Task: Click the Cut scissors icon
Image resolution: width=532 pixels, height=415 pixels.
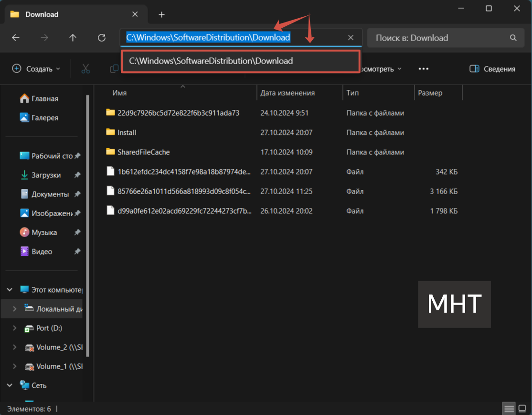Action: (85, 69)
